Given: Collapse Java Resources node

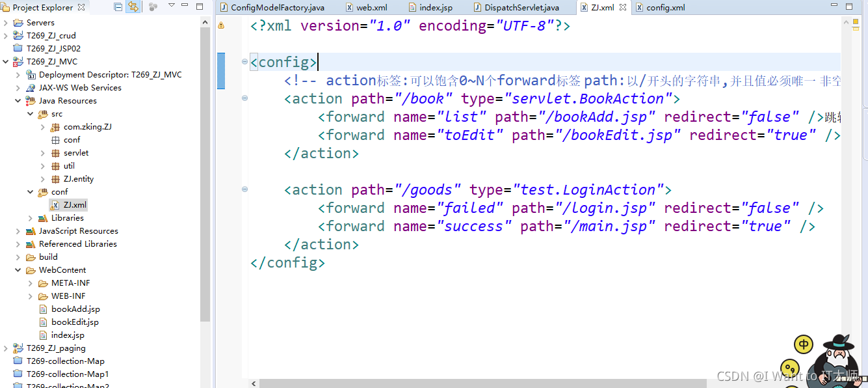Looking at the screenshot, I should click(18, 101).
